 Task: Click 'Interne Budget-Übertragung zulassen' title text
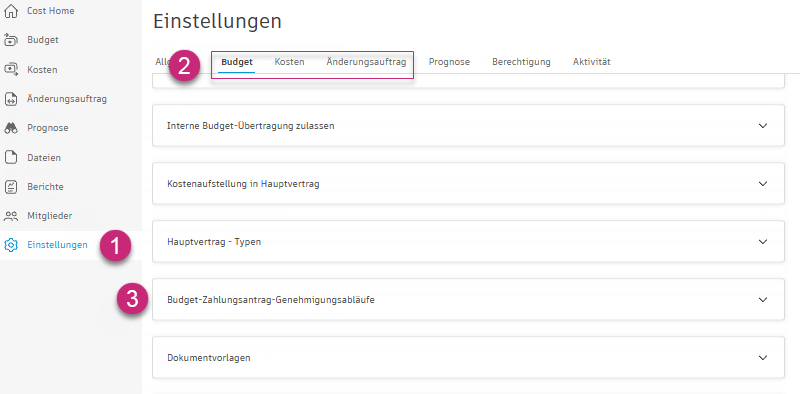(251, 126)
